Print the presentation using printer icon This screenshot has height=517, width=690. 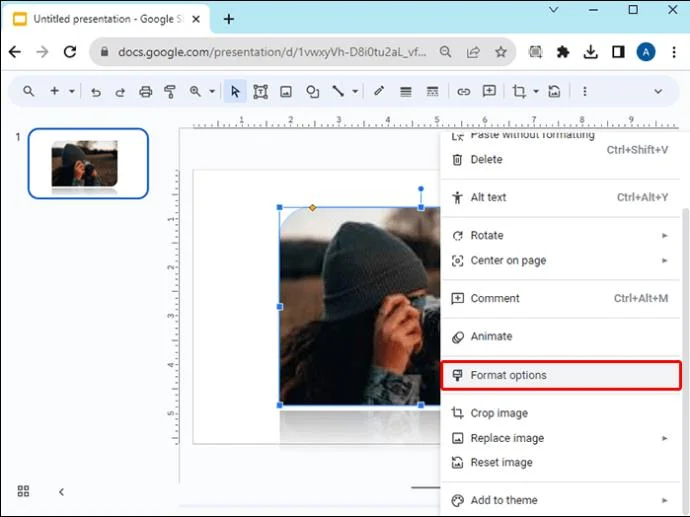(x=146, y=92)
